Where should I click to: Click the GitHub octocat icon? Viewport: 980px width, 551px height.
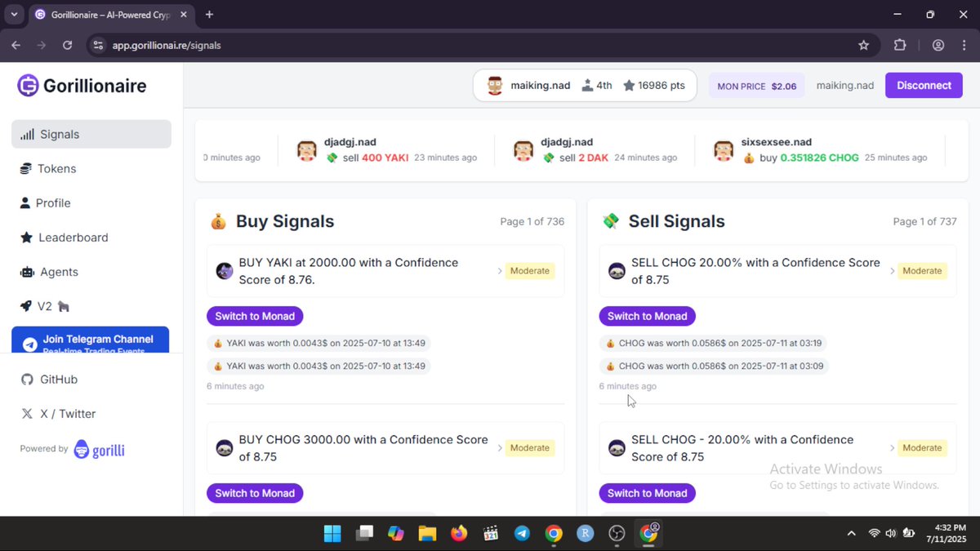pos(27,380)
